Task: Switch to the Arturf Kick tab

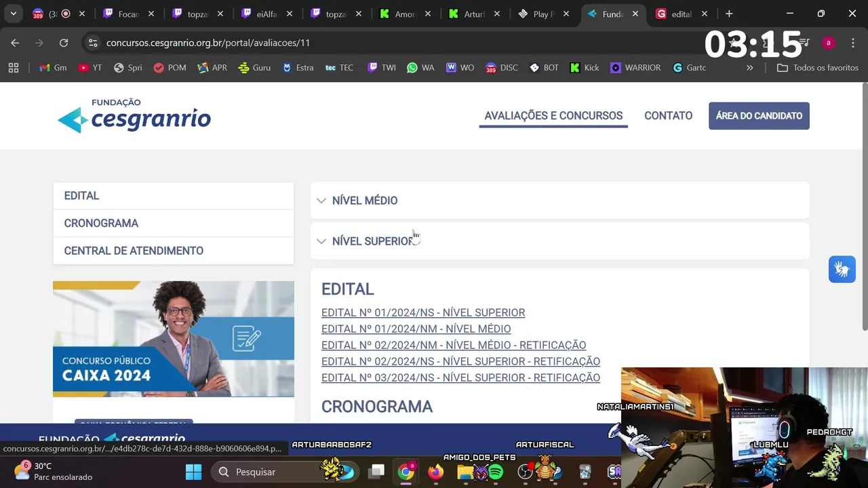Action: pyautogui.click(x=475, y=14)
